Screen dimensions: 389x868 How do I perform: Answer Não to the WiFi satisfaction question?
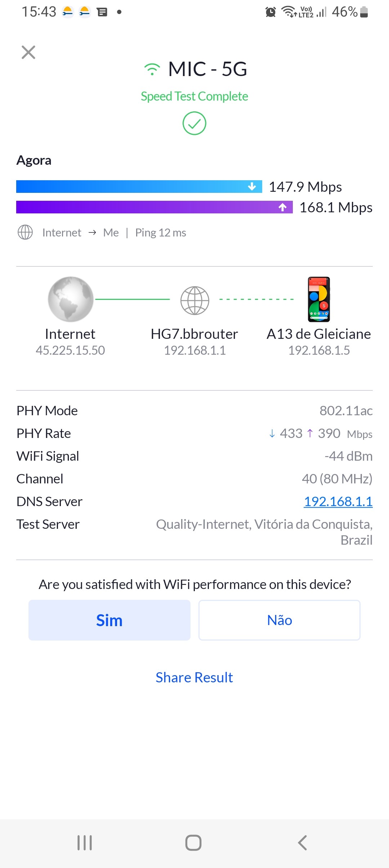pos(280,620)
